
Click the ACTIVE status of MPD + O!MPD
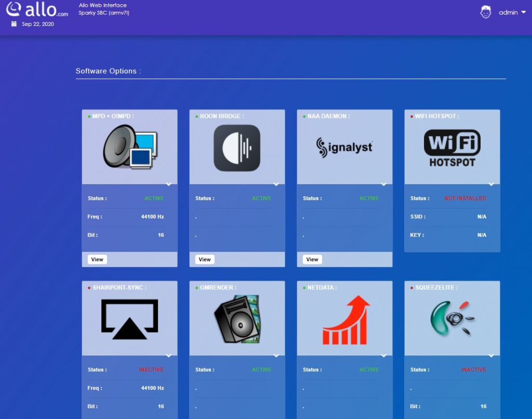point(154,198)
